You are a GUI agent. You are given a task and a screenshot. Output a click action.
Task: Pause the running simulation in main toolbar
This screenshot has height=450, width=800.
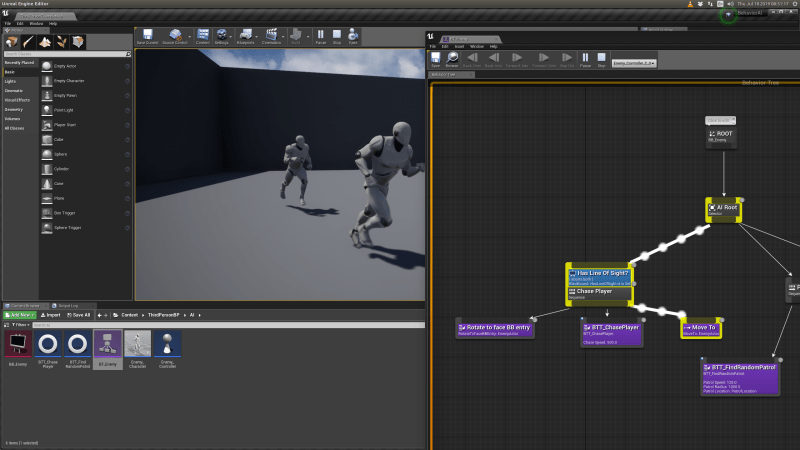[321, 37]
